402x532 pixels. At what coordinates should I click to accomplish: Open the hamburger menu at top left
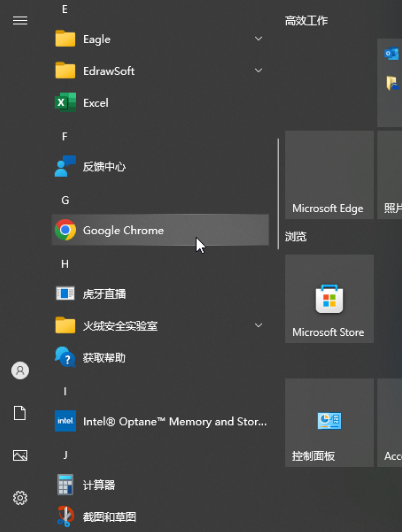coord(20,21)
